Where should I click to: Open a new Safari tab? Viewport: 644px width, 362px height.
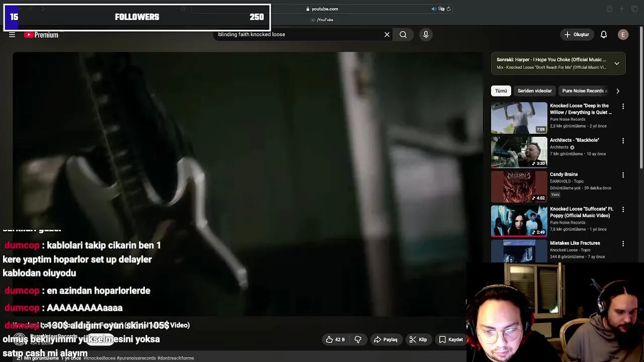pos(622,9)
